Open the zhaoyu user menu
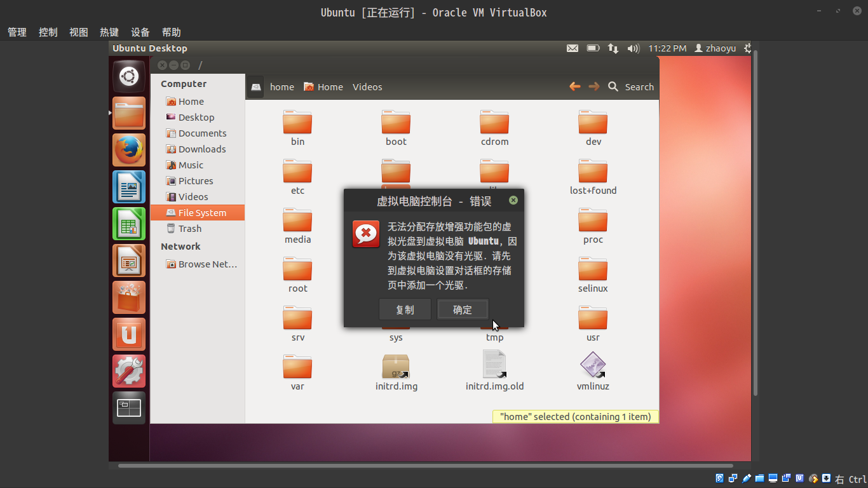The image size is (868, 488). tap(715, 48)
